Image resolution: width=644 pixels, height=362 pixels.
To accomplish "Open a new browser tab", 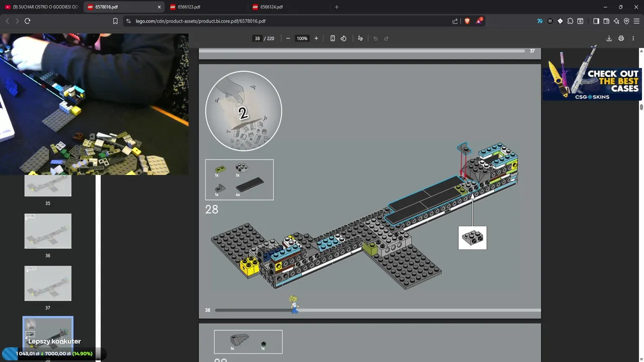I will click(x=337, y=7).
